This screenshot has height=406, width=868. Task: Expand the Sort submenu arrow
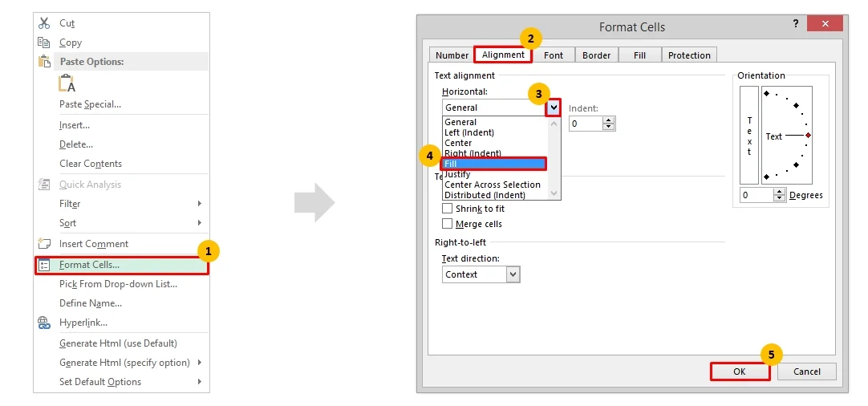tap(199, 223)
